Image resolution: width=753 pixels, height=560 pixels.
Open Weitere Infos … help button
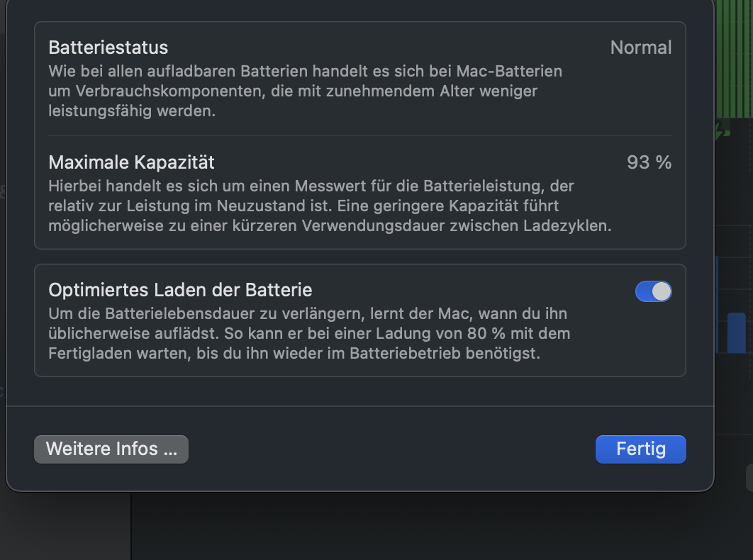(111, 449)
